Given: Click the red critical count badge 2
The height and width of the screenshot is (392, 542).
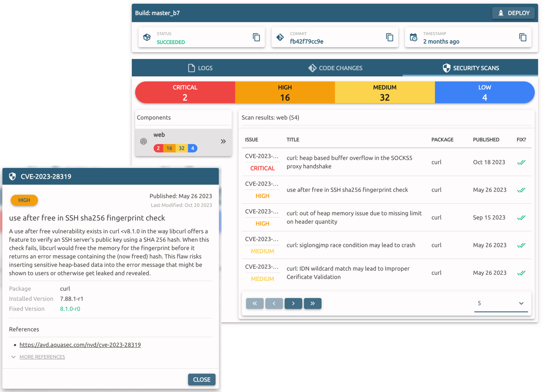Looking at the screenshot, I should point(158,148).
